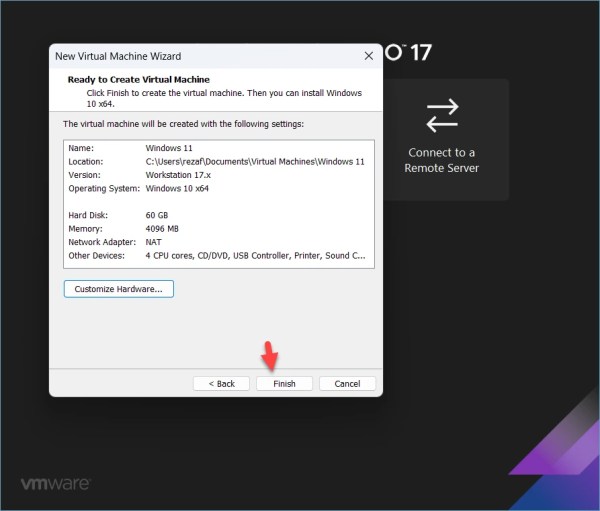
Task: Click the Location path value
Action: [255, 162]
